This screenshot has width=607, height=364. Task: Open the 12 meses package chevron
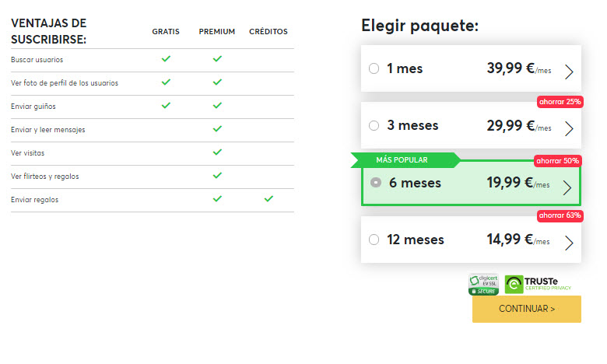pos(569,243)
